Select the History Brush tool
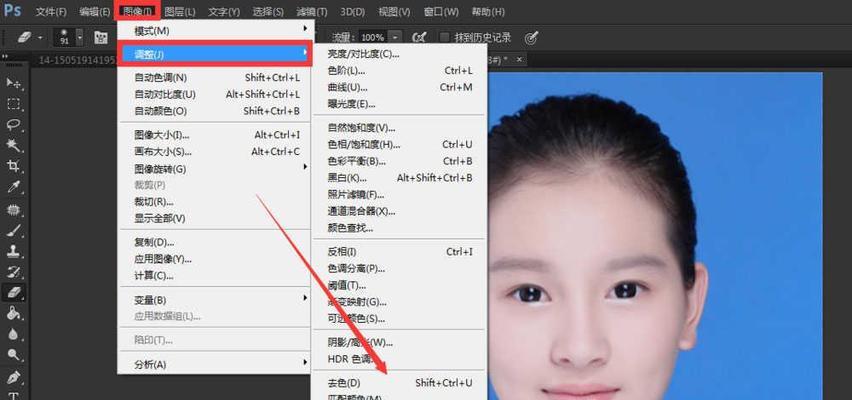 [13, 272]
